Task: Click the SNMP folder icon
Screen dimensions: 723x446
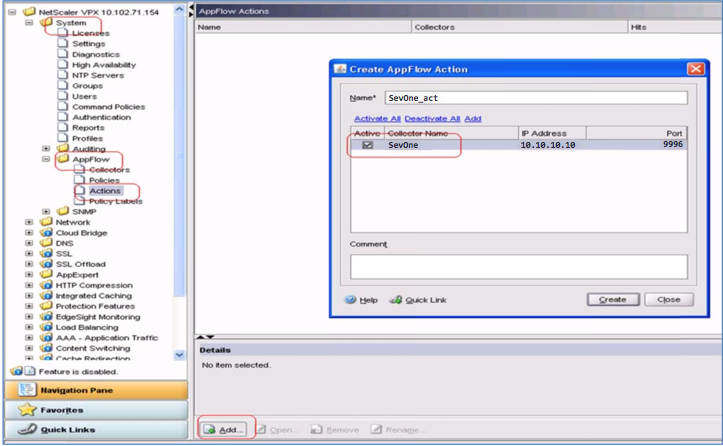Action: [x=63, y=211]
